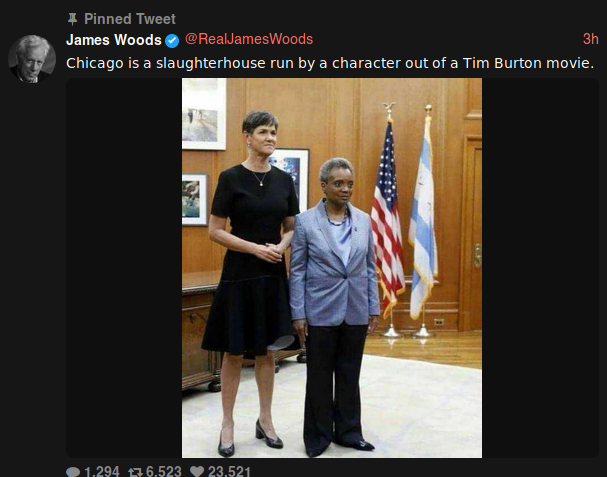The width and height of the screenshot is (607, 477).
Task: Click the tweet text about Chicago
Action: (330, 63)
